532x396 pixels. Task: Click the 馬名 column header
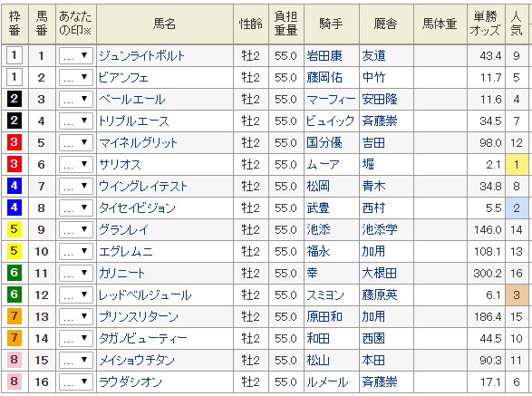pos(165,24)
